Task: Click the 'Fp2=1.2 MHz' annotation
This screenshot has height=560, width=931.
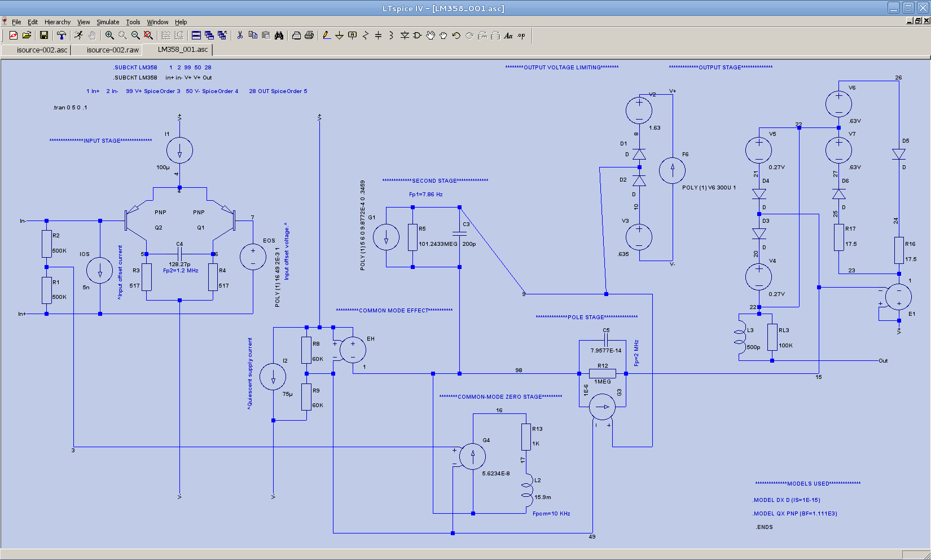Action: coord(181,270)
